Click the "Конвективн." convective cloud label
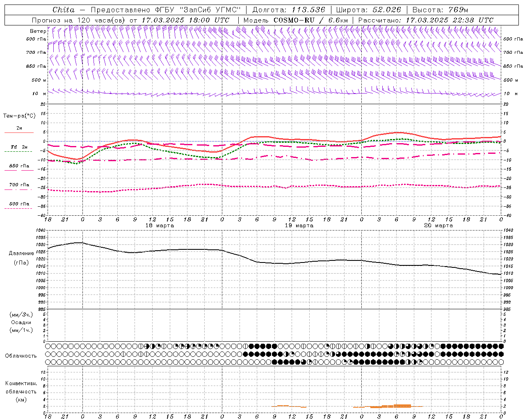Image resolution: width=525 pixels, height=420 pixels. [x=21, y=383]
